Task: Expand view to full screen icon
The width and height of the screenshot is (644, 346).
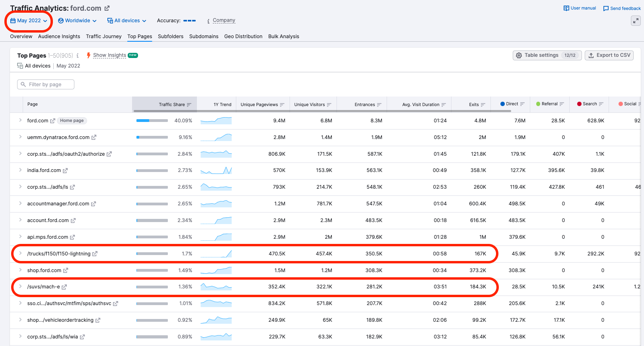Action: [636, 21]
